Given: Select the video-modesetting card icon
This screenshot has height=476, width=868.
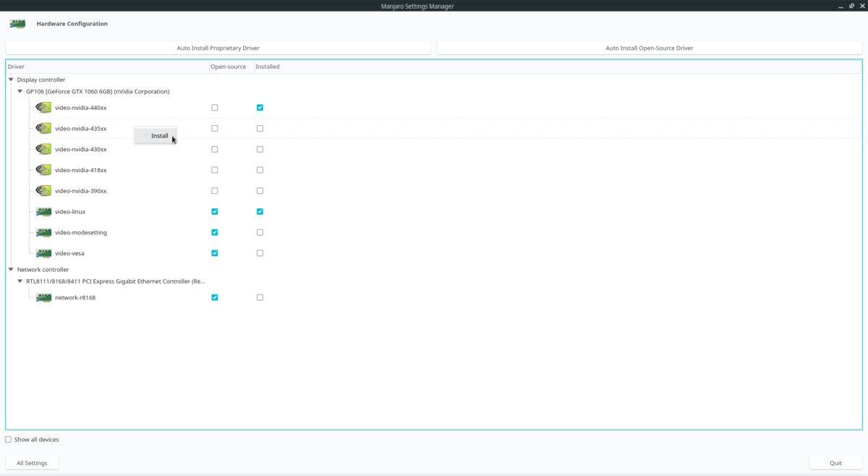Looking at the screenshot, I should tap(44, 233).
